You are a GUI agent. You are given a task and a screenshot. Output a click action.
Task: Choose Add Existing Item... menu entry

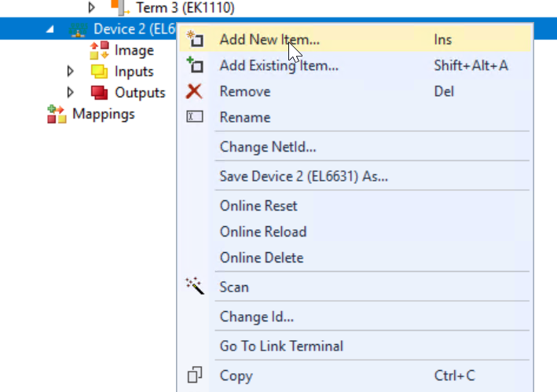click(x=355, y=65)
